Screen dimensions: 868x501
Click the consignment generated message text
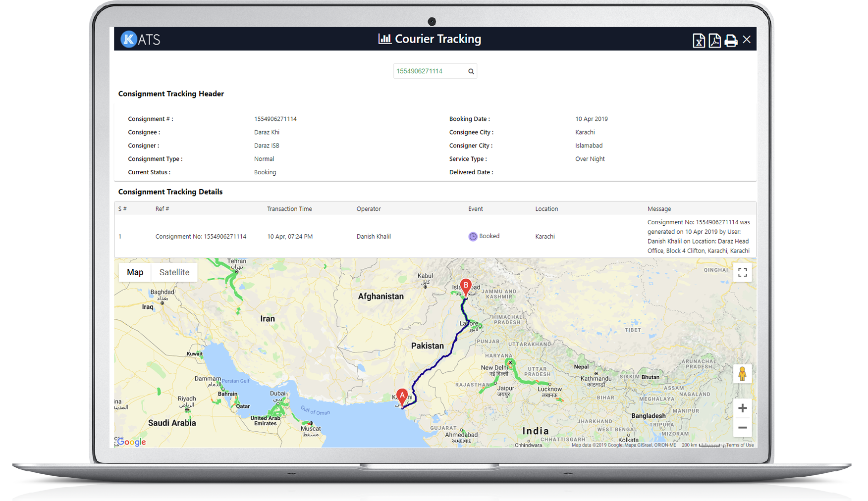(x=699, y=237)
